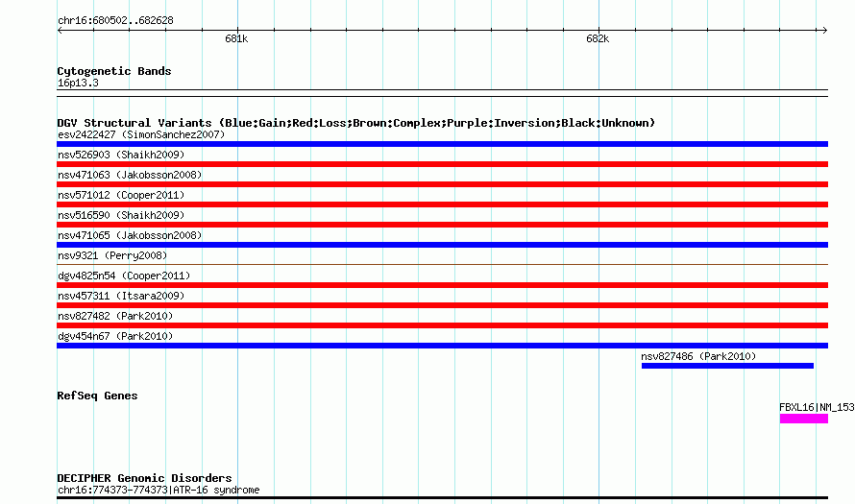Select the short nsv827486 Park2010 blue bar

(727, 366)
